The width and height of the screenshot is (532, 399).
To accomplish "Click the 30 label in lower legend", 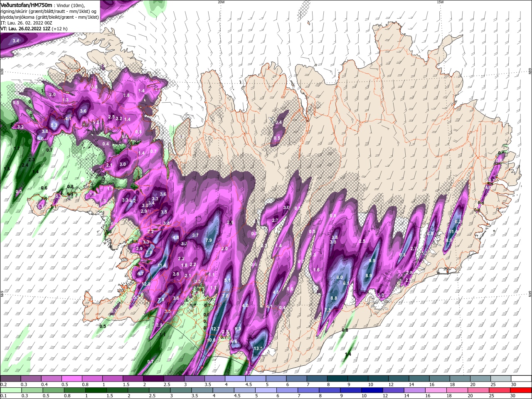I will [x=513, y=396].
